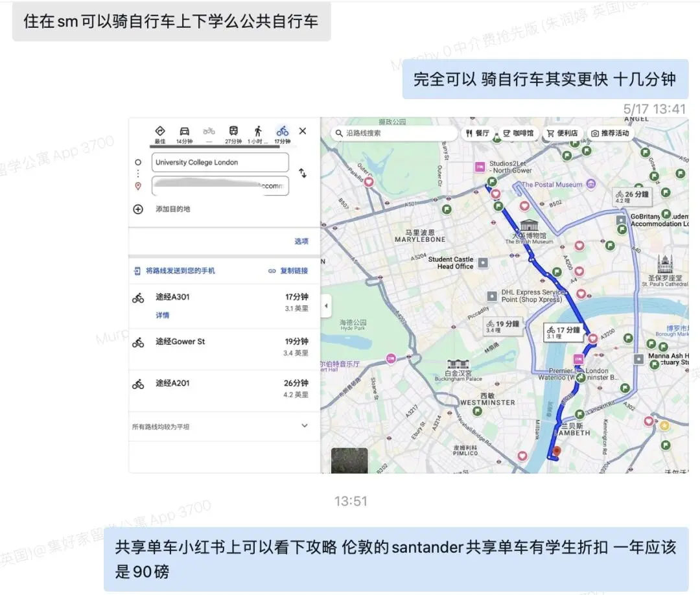
Task: Click the add destination plus icon
Action: [x=139, y=209]
